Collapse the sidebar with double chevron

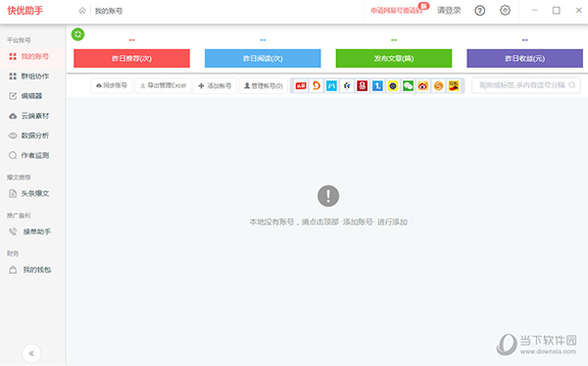[x=31, y=353]
